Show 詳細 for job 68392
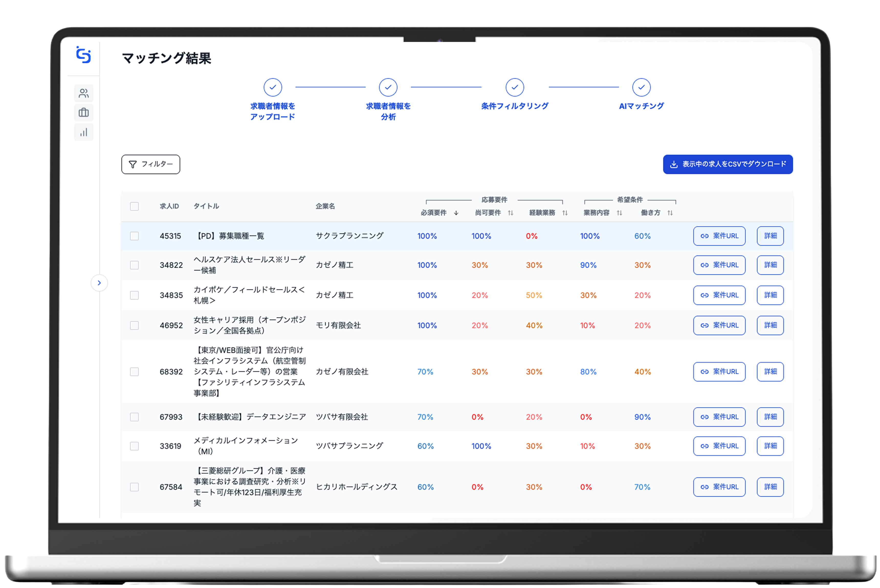This screenshot has width=880, height=588. (770, 372)
